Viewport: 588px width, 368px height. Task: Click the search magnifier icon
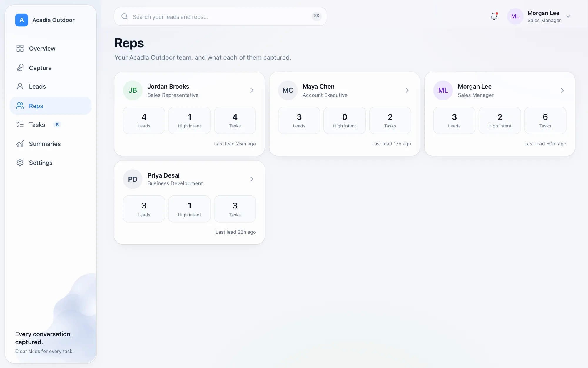point(125,16)
